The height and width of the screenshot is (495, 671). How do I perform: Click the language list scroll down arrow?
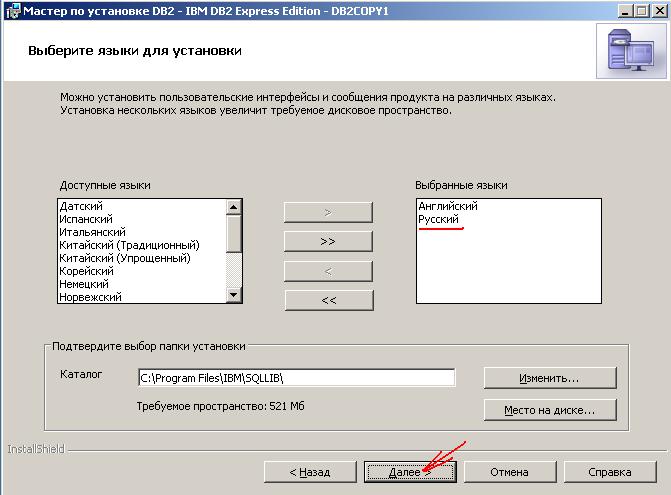point(234,295)
